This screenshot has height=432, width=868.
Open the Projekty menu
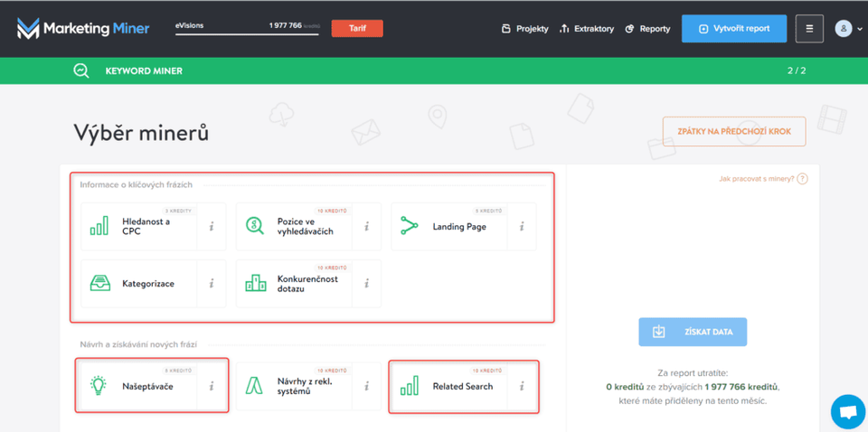click(524, 29)
